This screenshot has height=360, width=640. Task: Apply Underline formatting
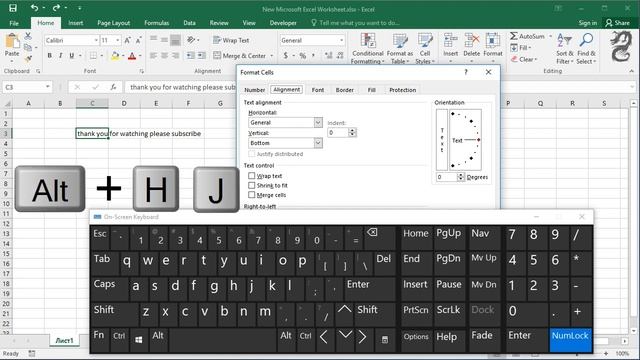[71, 56]
